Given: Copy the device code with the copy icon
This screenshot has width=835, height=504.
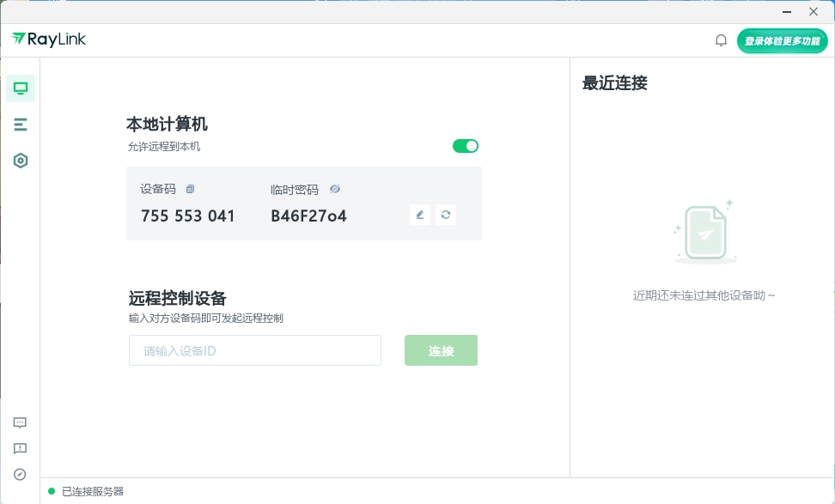Looking at the screenshot, I should coord(190,189).
